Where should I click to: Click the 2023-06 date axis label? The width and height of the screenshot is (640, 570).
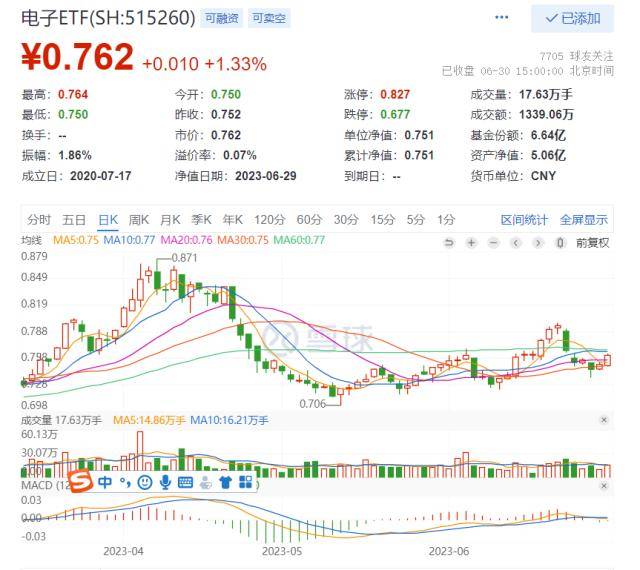click(x=449, y=552)
